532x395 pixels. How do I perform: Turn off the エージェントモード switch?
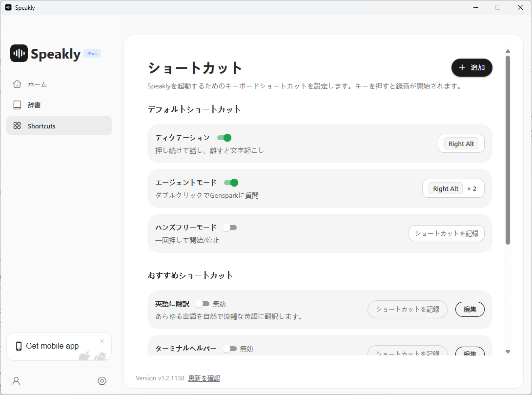231,183
